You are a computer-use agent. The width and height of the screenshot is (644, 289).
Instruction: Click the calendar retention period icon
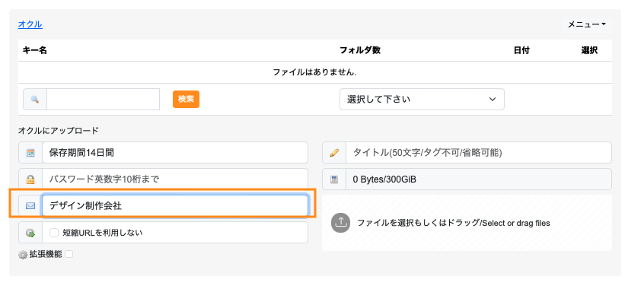click(x=30, y=153)
